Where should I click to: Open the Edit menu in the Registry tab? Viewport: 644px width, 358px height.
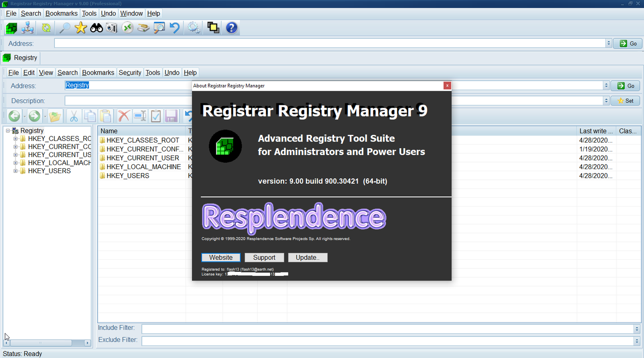click(29, 73)
